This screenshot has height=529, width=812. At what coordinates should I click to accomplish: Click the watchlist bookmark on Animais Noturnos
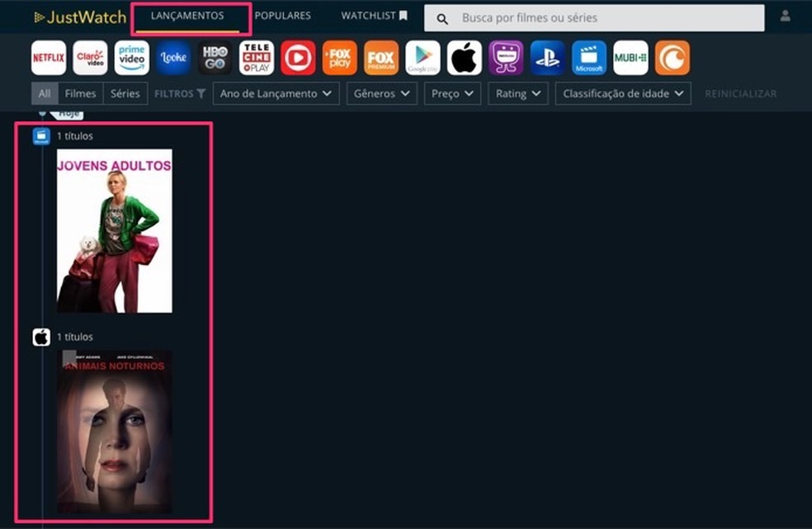click(69, 358)
